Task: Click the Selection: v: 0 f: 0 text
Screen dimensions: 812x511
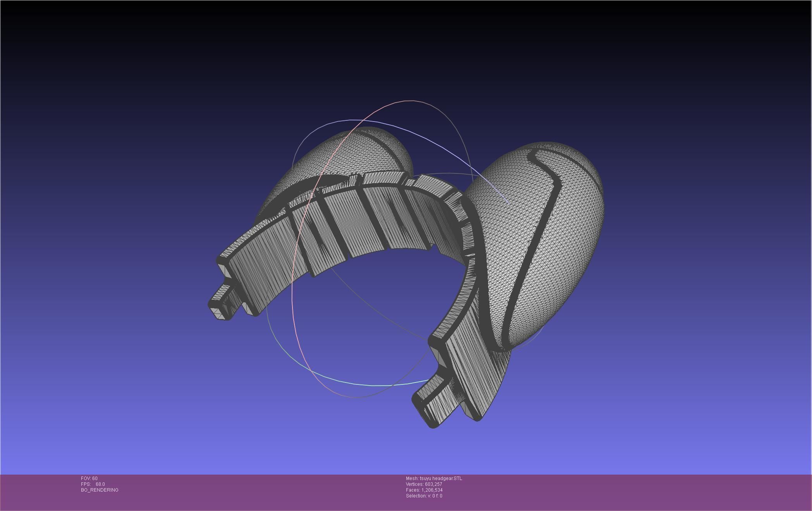Action: click(424, 496)
